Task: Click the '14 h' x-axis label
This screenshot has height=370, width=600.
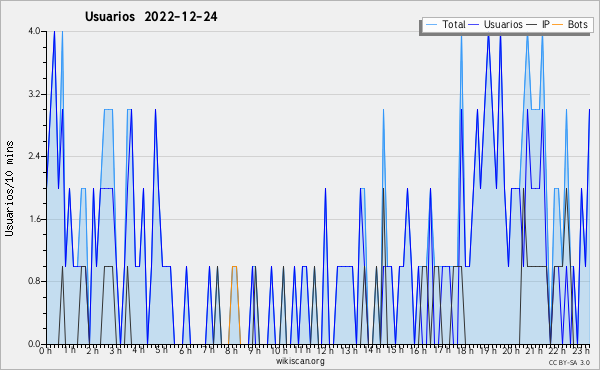Action: (x=372, y=350)
